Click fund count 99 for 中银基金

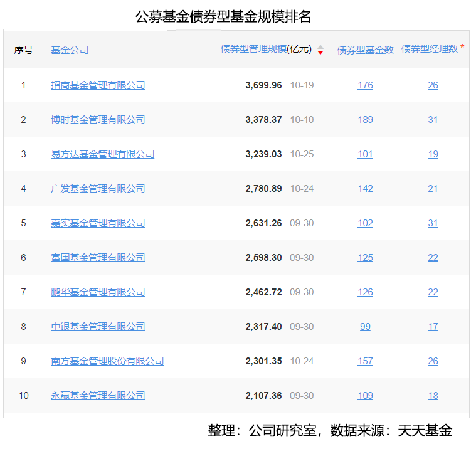click(x=365, y=327)
